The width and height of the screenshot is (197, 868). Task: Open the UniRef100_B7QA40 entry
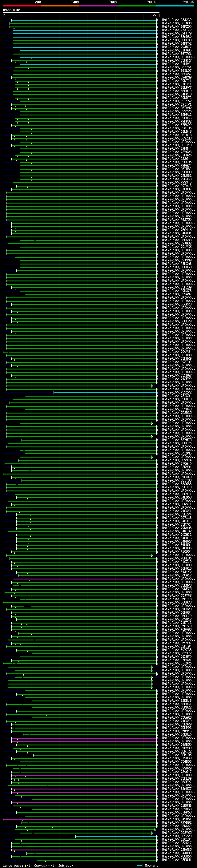pyautogui.click(x=177, y=464)
